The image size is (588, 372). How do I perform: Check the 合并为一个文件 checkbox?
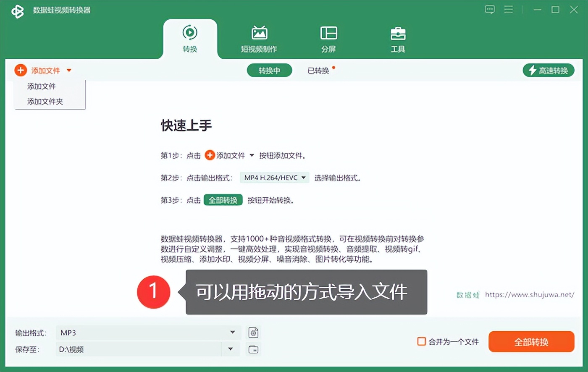[x=421, y=341]
